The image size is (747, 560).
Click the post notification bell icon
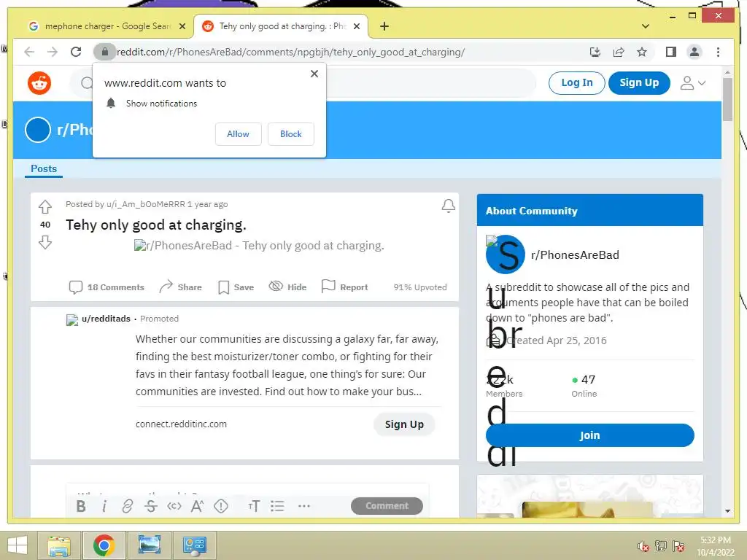pyautogui.click(x=449, y=206)
